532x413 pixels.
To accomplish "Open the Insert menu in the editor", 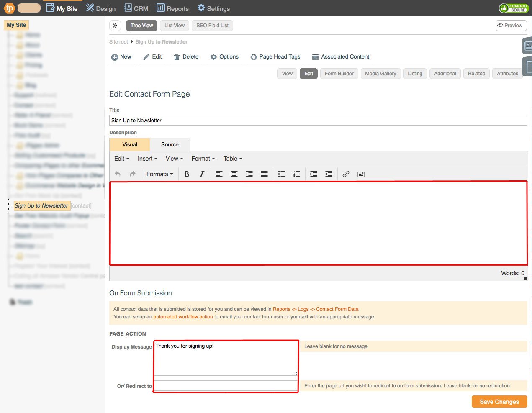I will coord(147,159).
